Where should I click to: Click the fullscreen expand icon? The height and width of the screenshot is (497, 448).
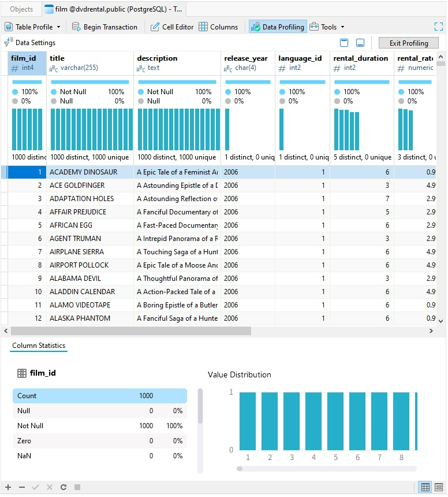point(438,27)
